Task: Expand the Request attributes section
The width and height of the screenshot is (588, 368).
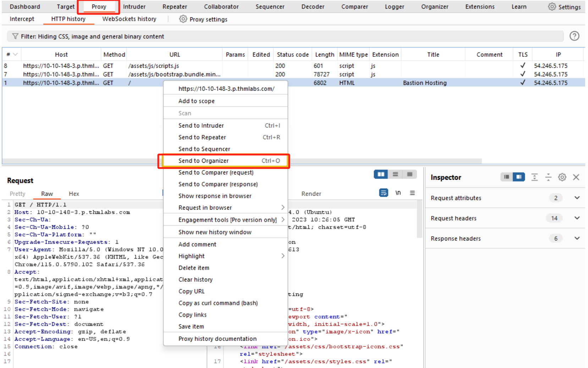Action: click(x=577, y=198)
